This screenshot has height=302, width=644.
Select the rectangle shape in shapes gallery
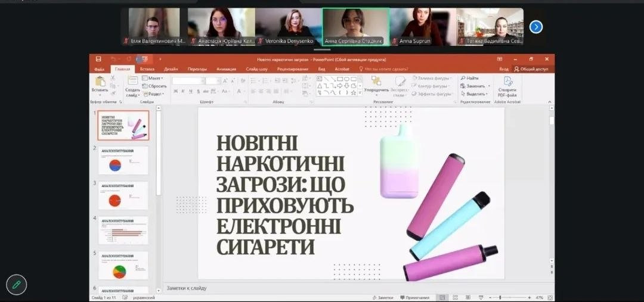340,79
